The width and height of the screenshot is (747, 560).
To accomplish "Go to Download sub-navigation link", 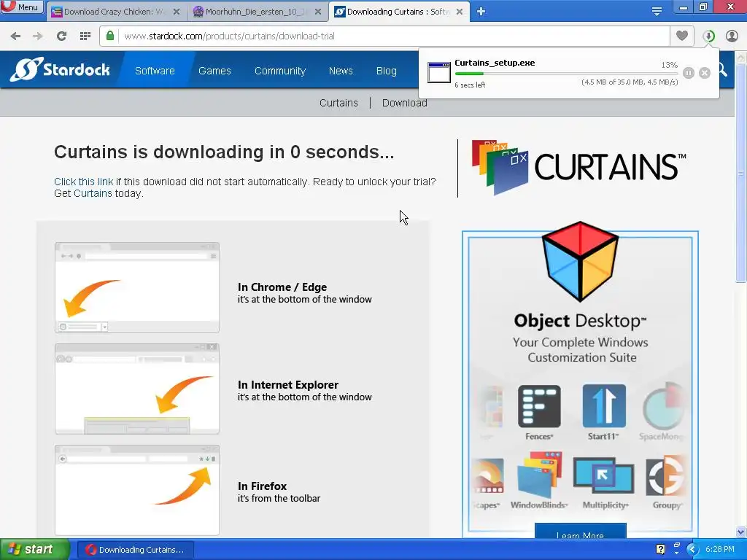I will coord(404,103).
